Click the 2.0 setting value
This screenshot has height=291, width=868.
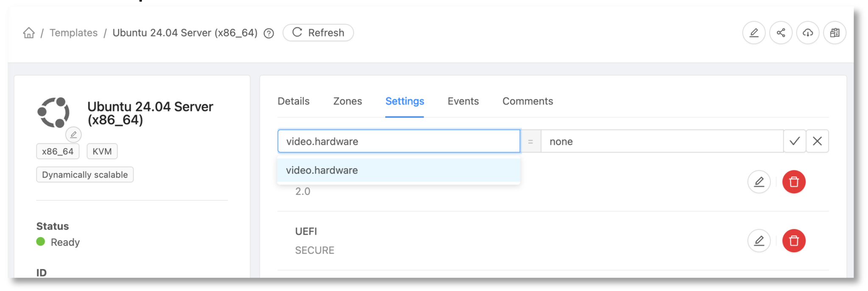coord(303,191)
